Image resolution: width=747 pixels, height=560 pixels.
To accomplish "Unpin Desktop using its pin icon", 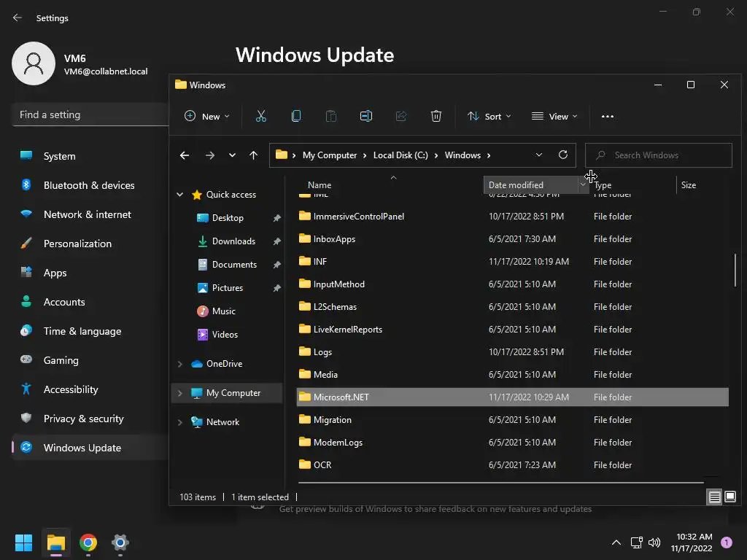I will [x=276, y=218].
